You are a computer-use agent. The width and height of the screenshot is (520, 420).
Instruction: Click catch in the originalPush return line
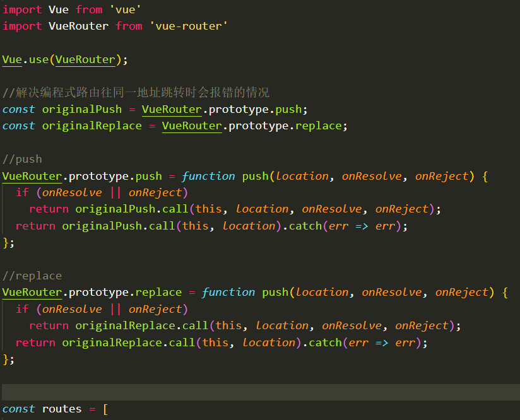[305, 226]
